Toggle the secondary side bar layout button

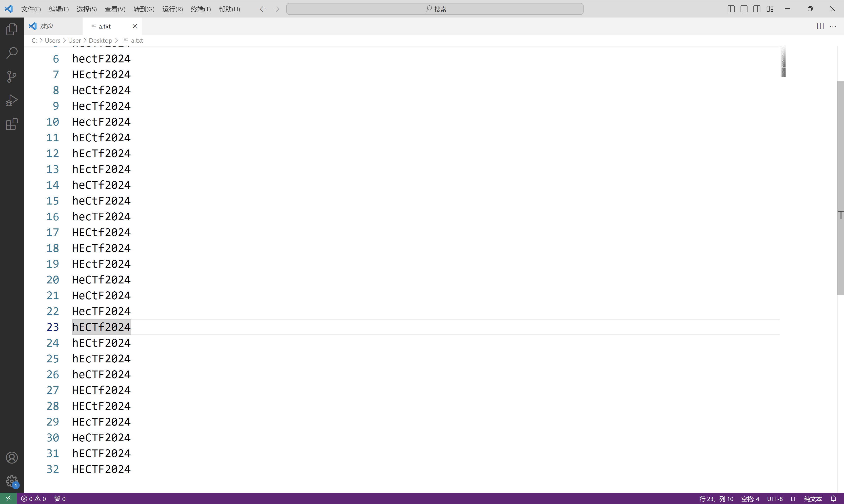tap(757, 9)
